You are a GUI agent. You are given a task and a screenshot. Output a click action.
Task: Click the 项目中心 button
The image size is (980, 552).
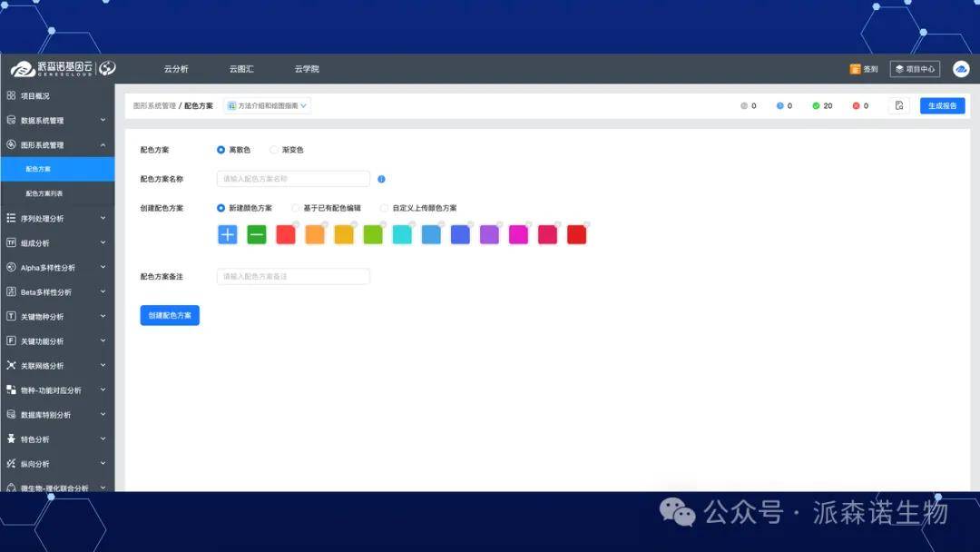click(x=915, y=69)
